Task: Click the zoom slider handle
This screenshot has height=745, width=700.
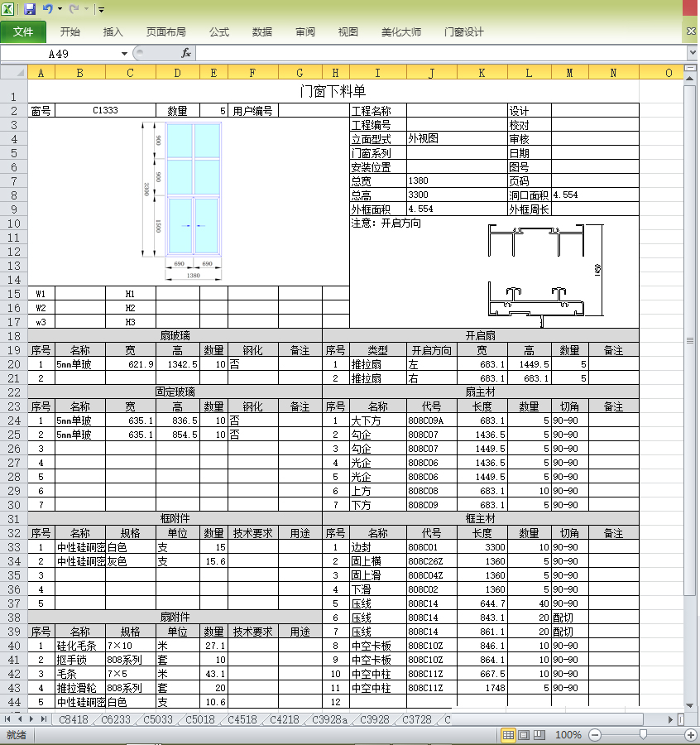Action: pos(644,735)
